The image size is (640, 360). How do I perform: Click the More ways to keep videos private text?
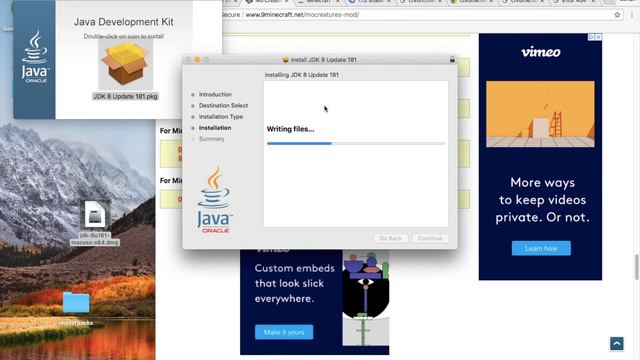click(542, 200)
